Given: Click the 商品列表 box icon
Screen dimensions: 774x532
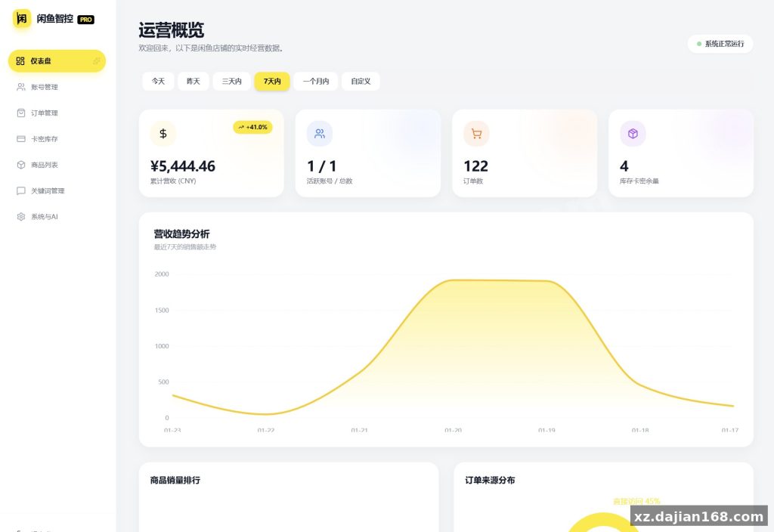Looking at the screenshot, I should click(20, 165).
